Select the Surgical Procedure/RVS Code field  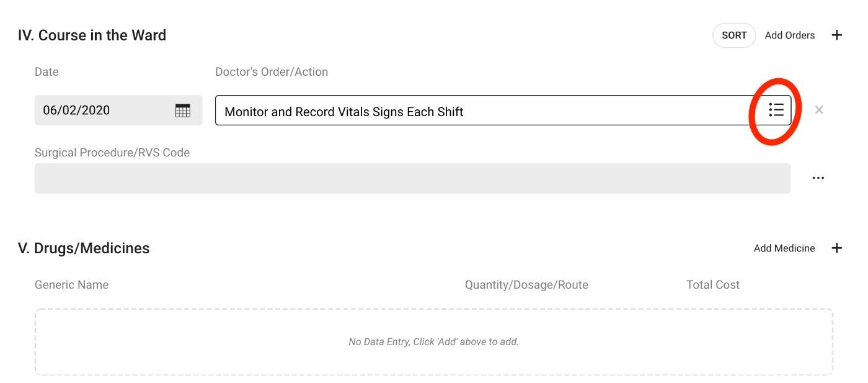412,178
